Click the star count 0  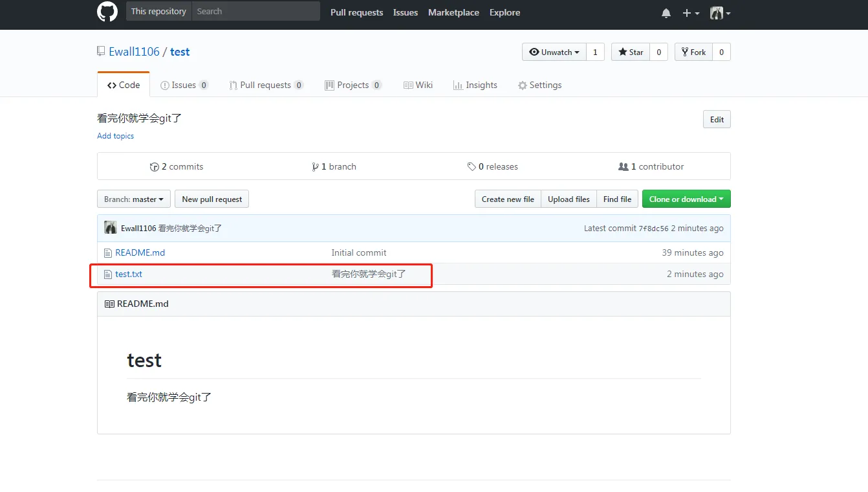click(658, 52)
